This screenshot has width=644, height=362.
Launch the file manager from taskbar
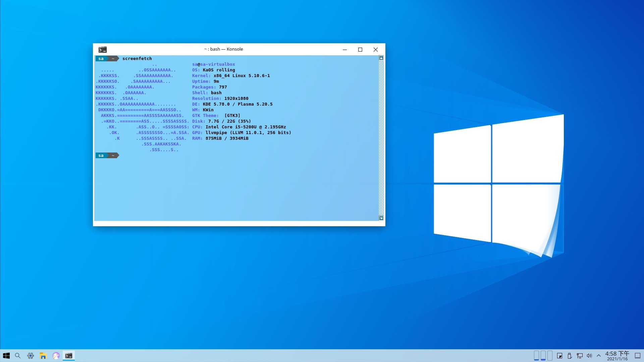pos(43,356)
